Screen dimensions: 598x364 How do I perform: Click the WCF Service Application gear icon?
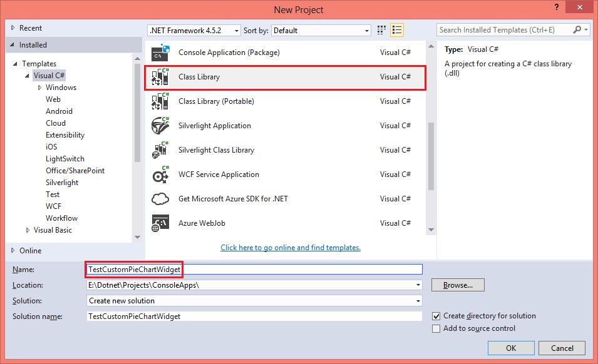pyautogui.click(x=160, y=174)
